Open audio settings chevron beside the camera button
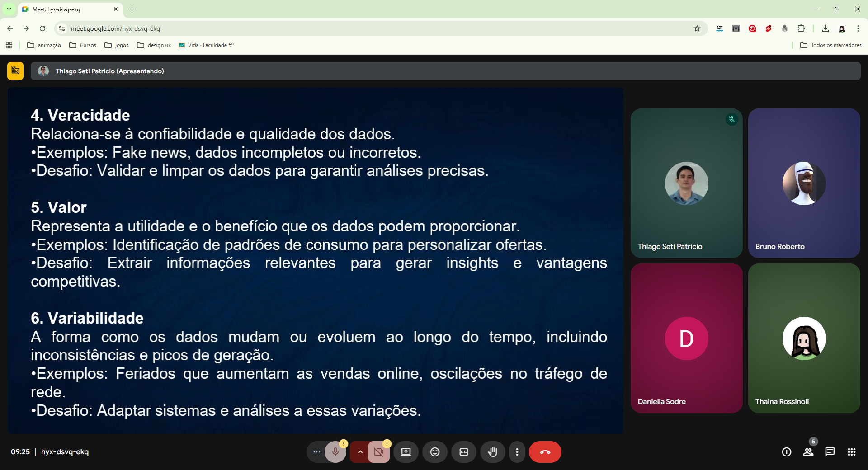This screenshot has height=470, width=868. (360, 452)
